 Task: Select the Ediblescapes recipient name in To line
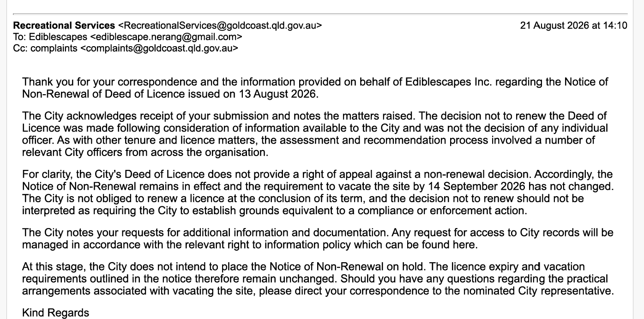(x=58, y=37)
